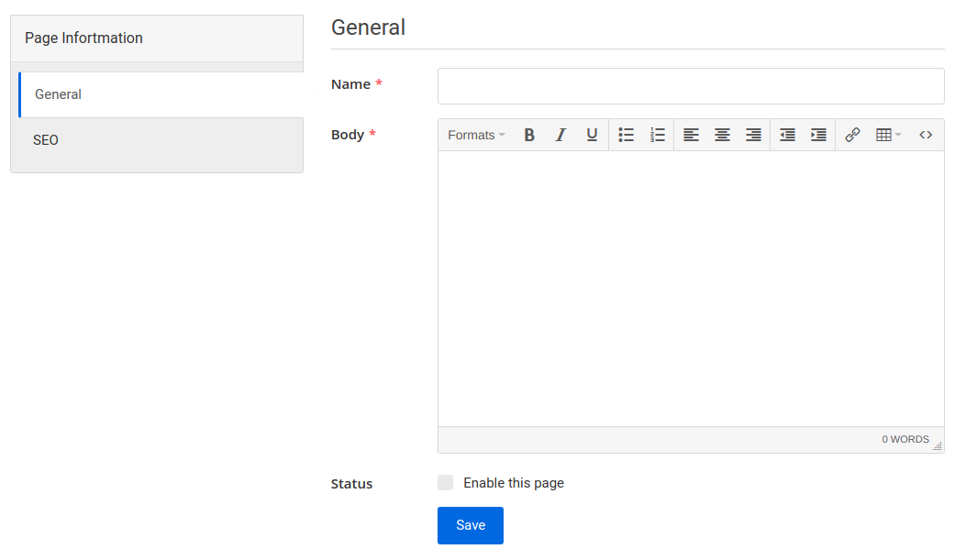Align text to the center
The width and height of the screenshot is (954, 560).
point(722,135)
